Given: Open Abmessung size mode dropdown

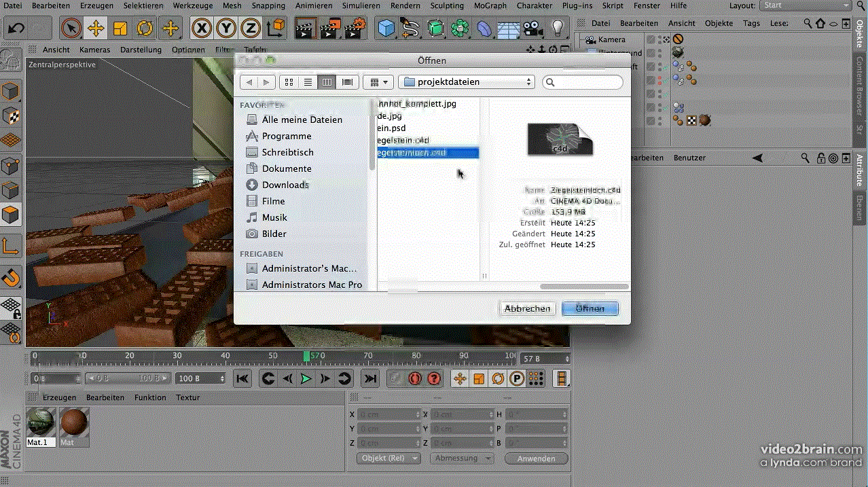Looking at the screenshot, I should click(462, 458).
